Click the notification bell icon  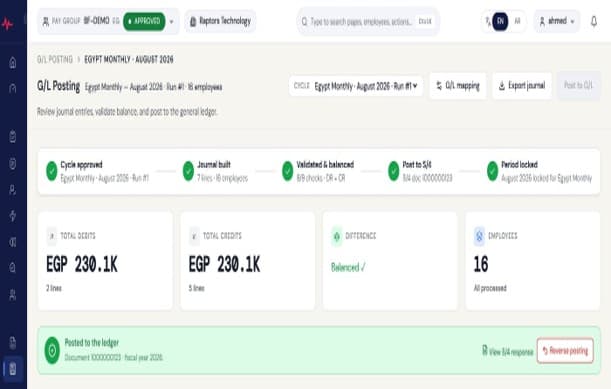point(593,21)
